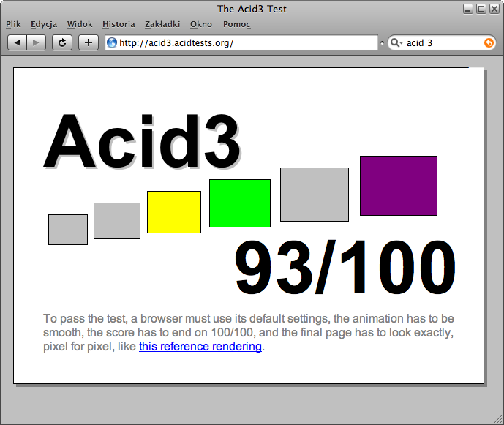
Task: Click the large 'Acid3' heading
Action: (142, 140)
